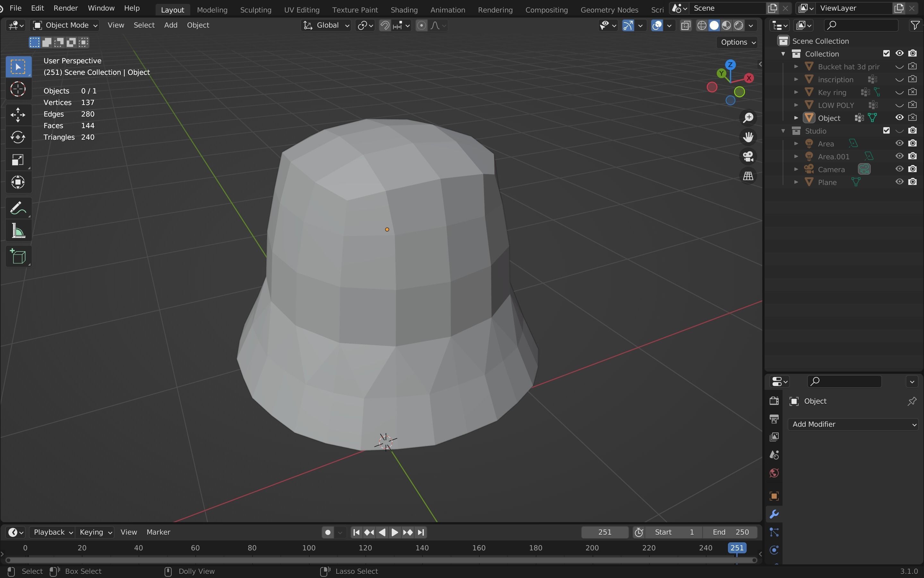Open the viewport Add menu
Viewport: 924px width, 578px height.
(x=171, y=25)
